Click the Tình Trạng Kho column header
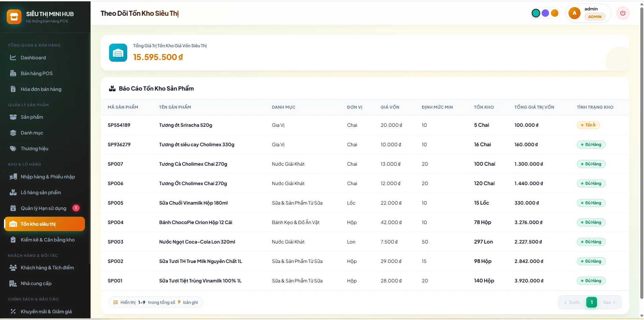 coord(595,107)
